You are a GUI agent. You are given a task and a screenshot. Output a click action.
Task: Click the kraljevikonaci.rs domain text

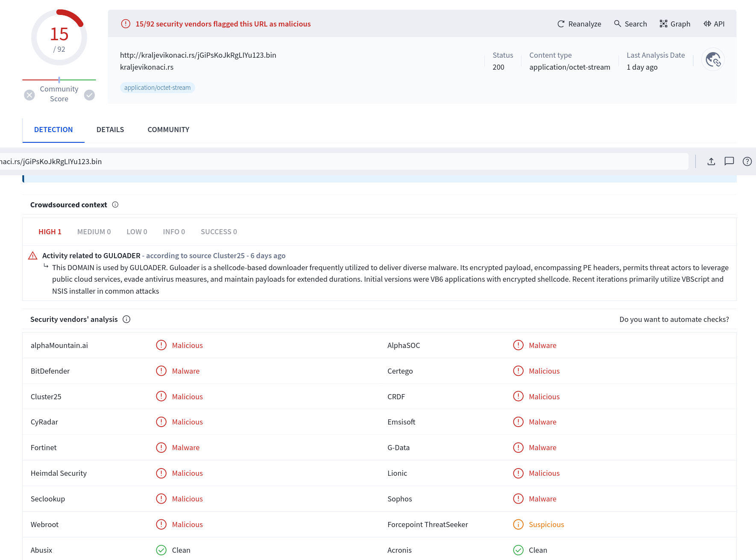(147, 67)
